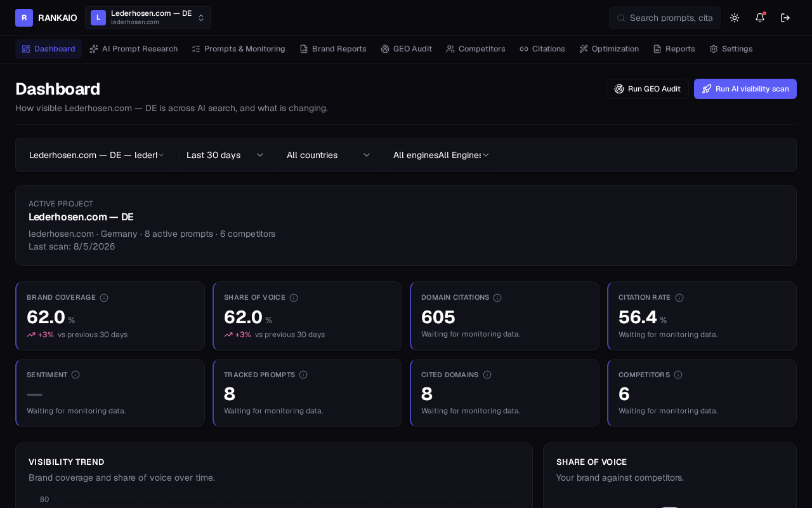Click the RANKAIO logo icon
Screen dimensions: 812x508
(24, 18)
